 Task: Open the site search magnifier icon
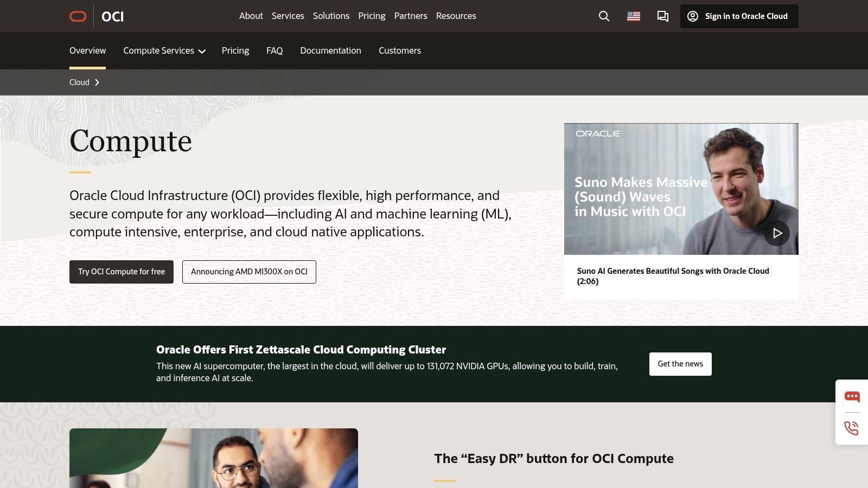(604, 16)
